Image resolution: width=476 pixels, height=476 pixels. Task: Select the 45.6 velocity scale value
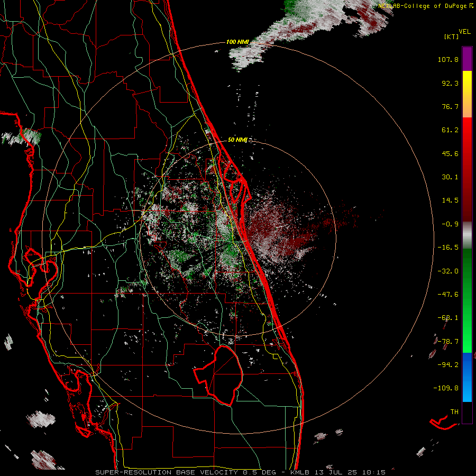pyautogui.click(x=450, y=153)
